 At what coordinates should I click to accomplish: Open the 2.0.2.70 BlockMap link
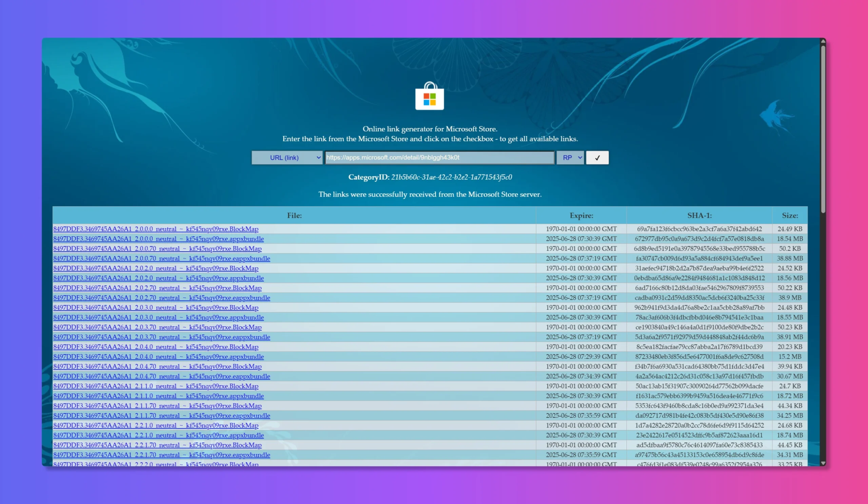click(157, 288)
